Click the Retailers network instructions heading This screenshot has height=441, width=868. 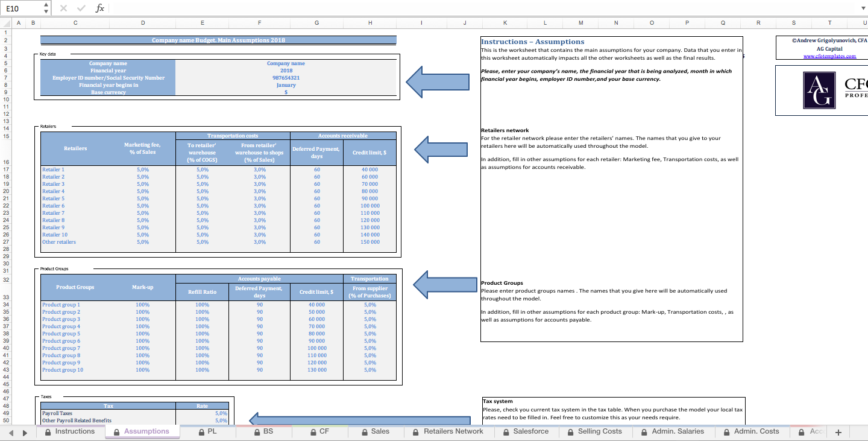click(505, 130)
